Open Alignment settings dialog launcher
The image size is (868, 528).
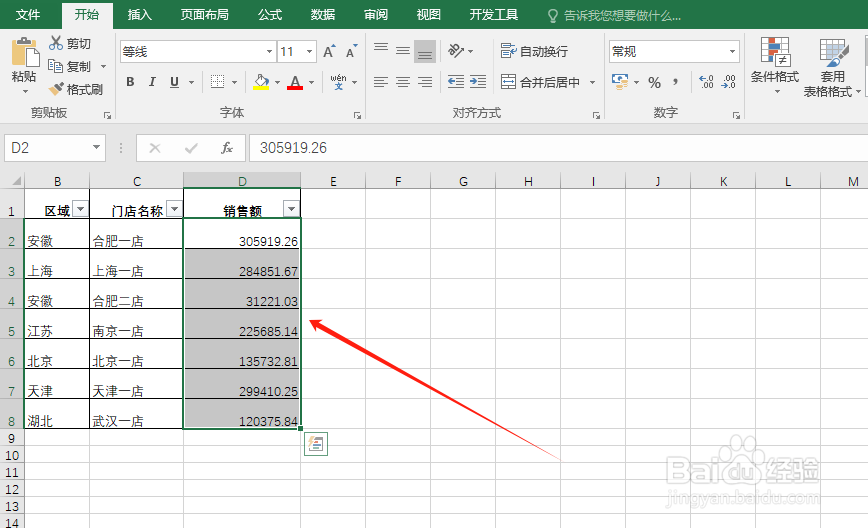click(x=596, y=115)
